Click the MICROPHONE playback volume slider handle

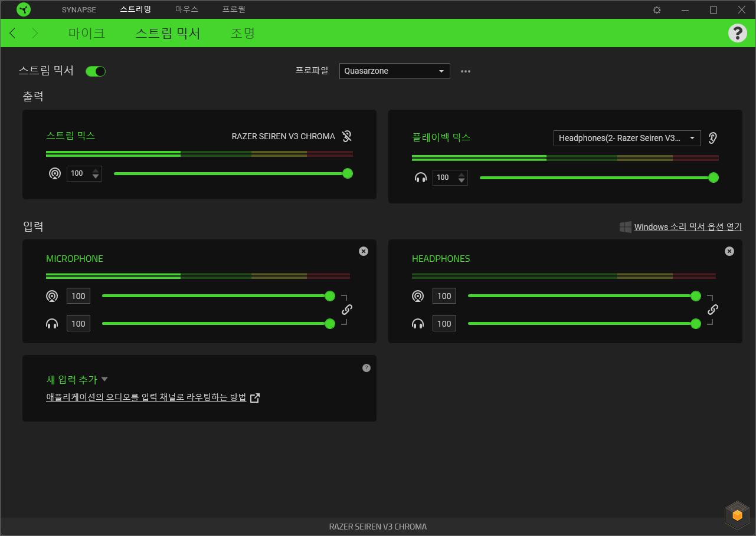point(330,324)
